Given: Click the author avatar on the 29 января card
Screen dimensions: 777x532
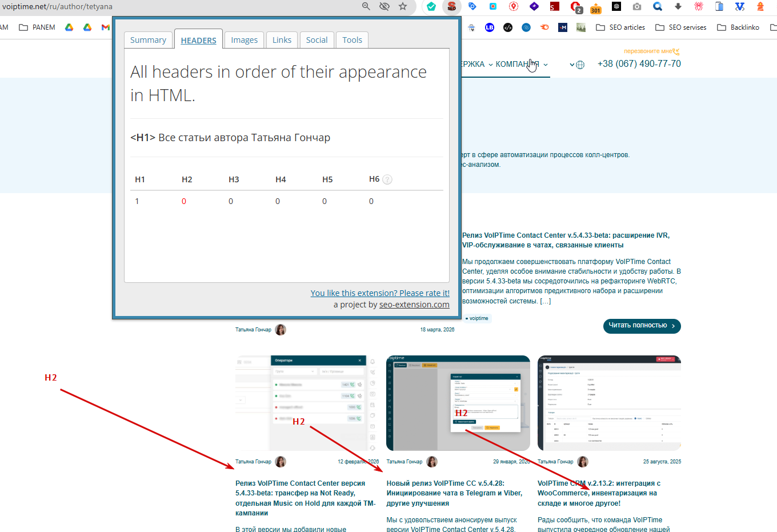Looking at the screenshot, I should point(432,462).
